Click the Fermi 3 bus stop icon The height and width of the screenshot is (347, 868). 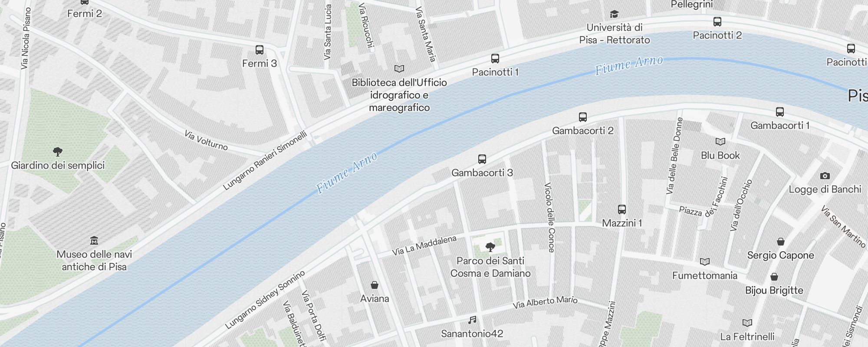point(260,50)
